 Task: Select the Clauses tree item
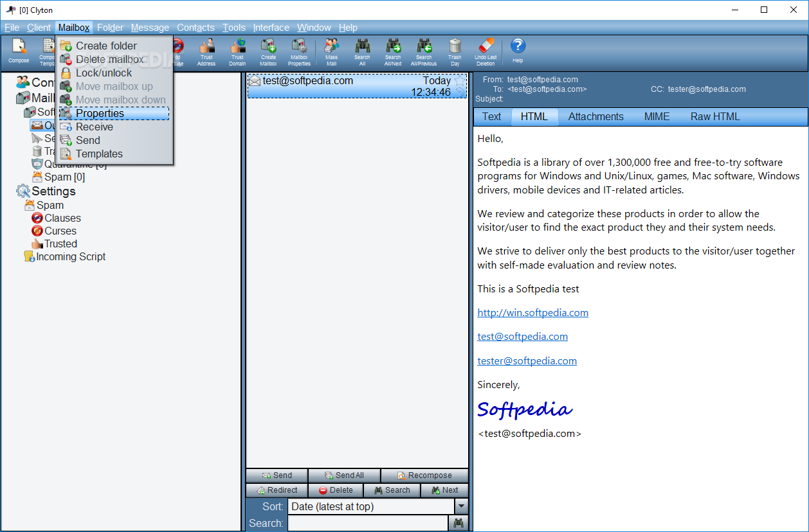56,218
